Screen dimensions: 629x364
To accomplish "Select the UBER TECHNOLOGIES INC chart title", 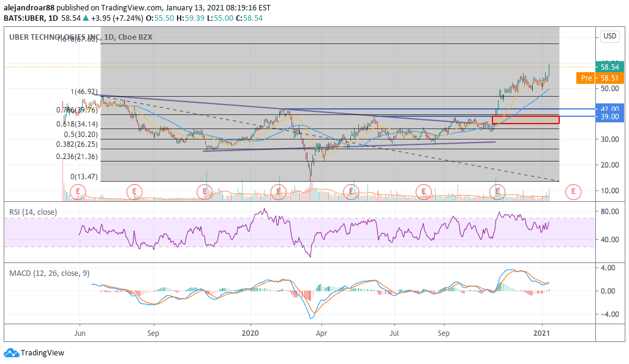I will (81, 37).
